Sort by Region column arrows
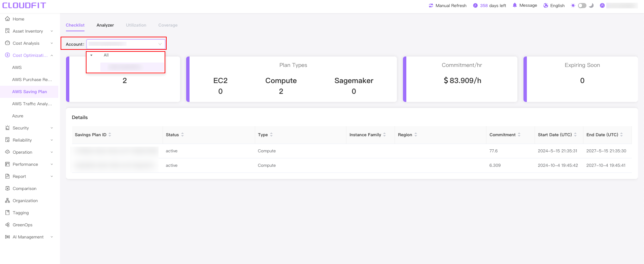Viewport: 644px width, 264px height. (x=416, y=135)
